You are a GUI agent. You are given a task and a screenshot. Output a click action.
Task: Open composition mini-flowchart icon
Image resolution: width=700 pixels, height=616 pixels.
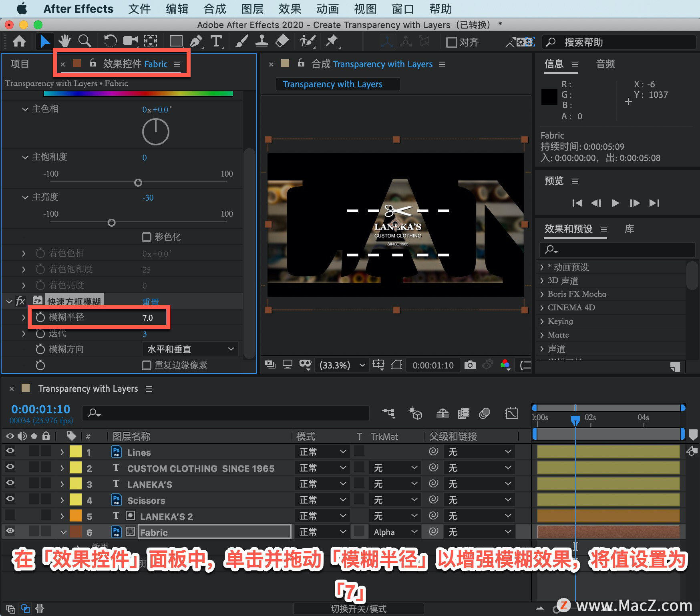[389, 413]
